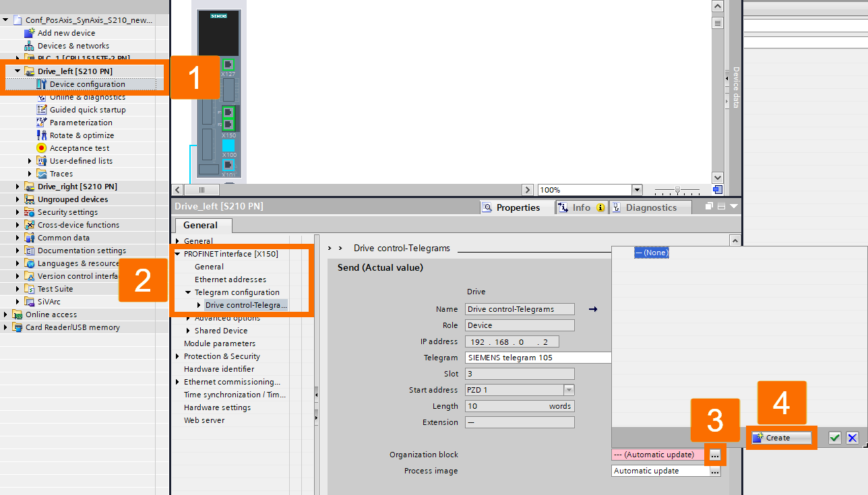Collapse PROFINET interface [X150] section

click(178, 254)
